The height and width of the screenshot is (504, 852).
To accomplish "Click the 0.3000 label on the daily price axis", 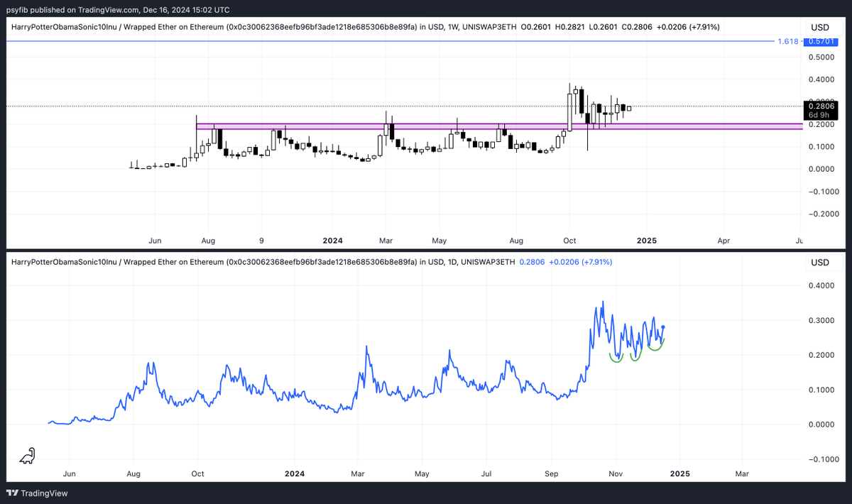I will (823, 320).
